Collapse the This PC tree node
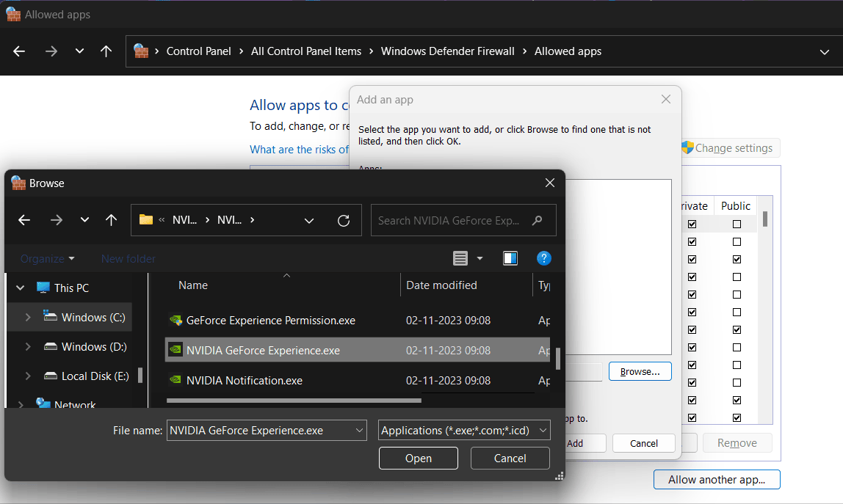This screenshot has height=504, width=843. tap(20, 287)
